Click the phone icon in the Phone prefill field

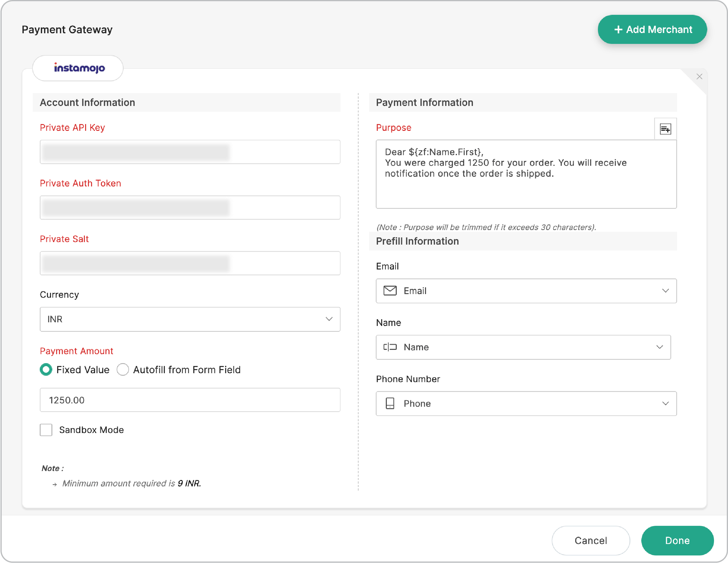tap(390, 403)
